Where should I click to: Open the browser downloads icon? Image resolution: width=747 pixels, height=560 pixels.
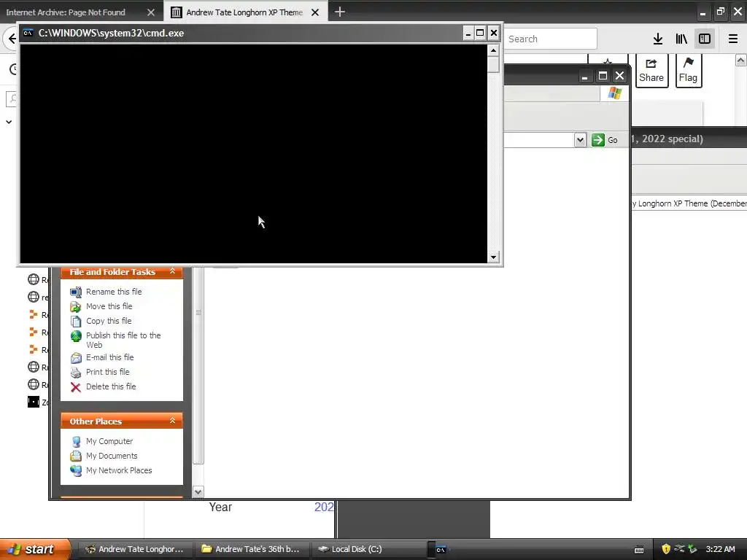click(x=657, y=39)
